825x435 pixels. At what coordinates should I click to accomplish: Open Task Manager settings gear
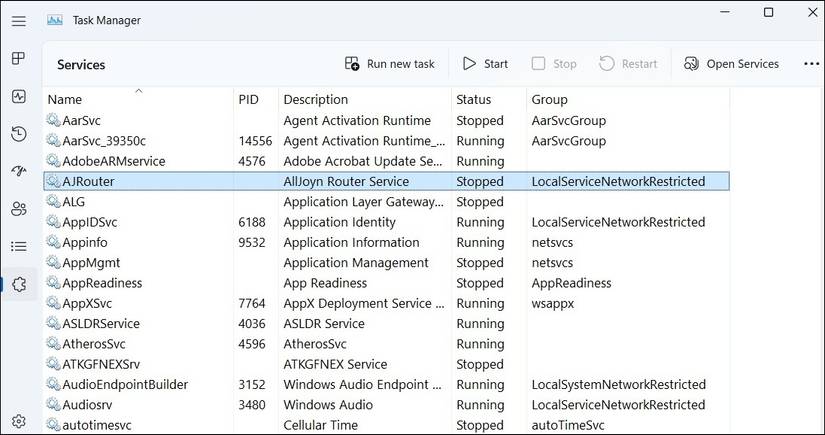pyautogui.click(x=18, y=421)
